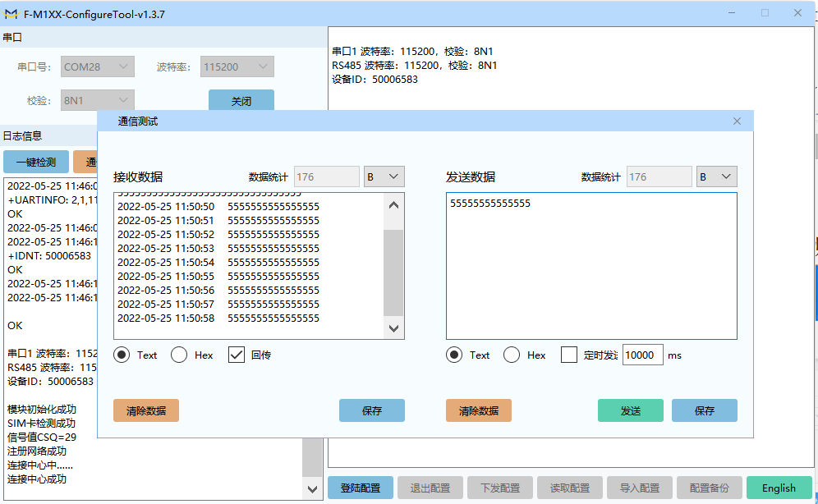Save the send data with 保存

click(x=705, y=410)
